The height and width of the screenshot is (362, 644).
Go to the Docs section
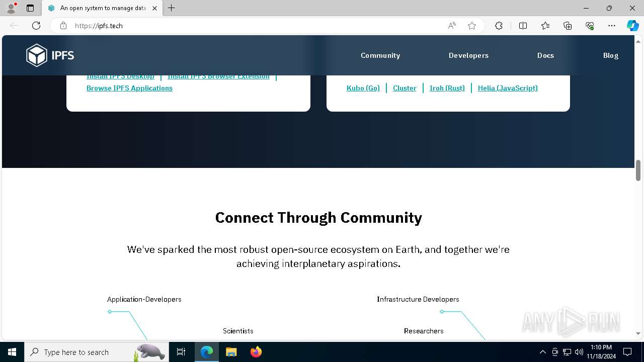(x=545, y=55)
